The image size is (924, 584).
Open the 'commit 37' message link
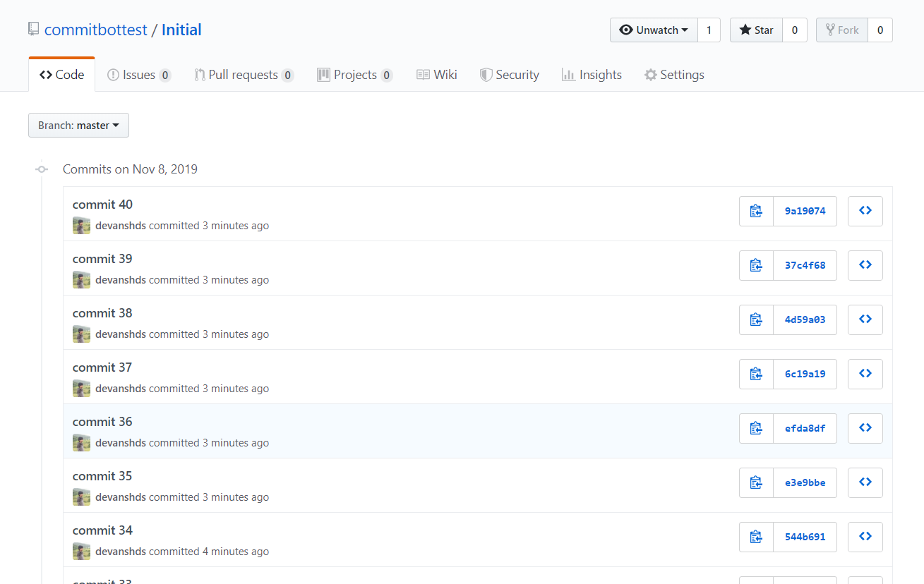102,367
